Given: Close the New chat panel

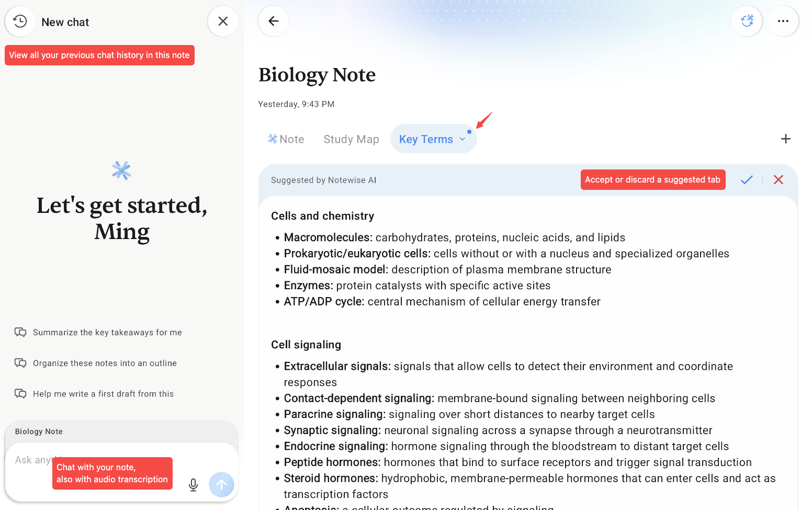Looking at the screenshot, I should pyautogui.click(x=223, y=21).
